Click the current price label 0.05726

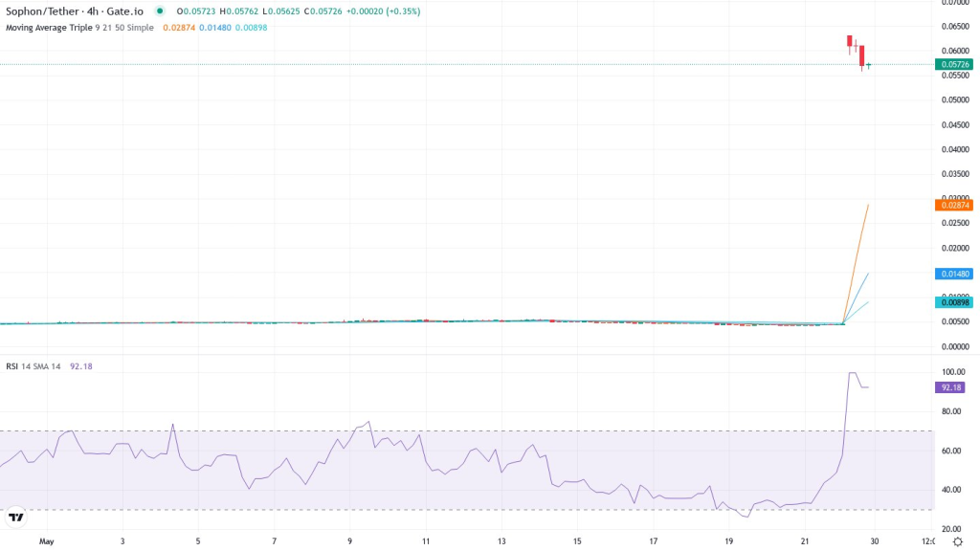pos(954,64)
